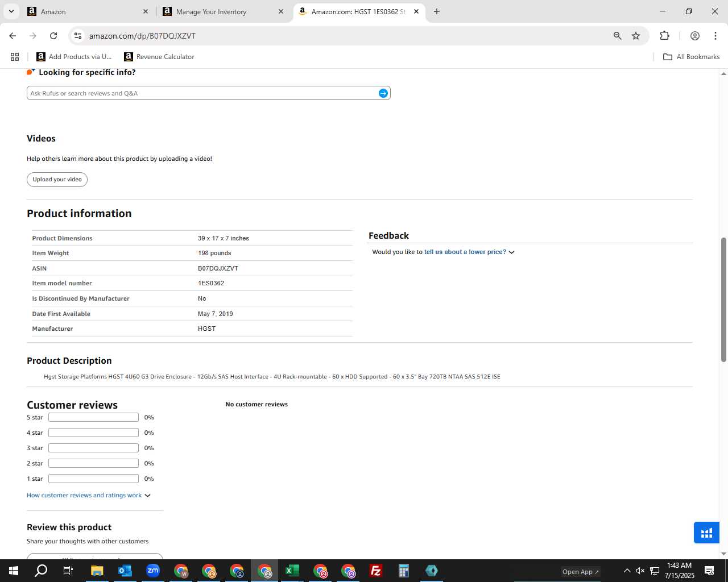Open a new browser tab

click(x=437, y=11)
